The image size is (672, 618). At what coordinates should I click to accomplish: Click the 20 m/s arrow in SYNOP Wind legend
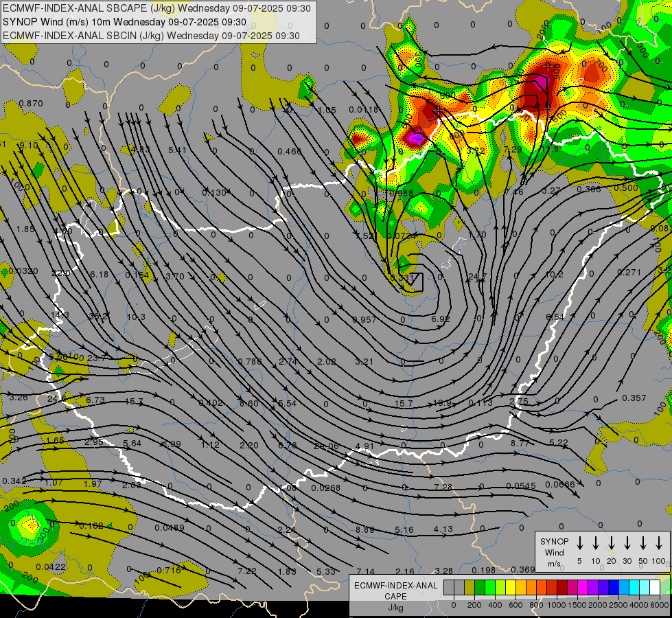(x=611, y=543)
